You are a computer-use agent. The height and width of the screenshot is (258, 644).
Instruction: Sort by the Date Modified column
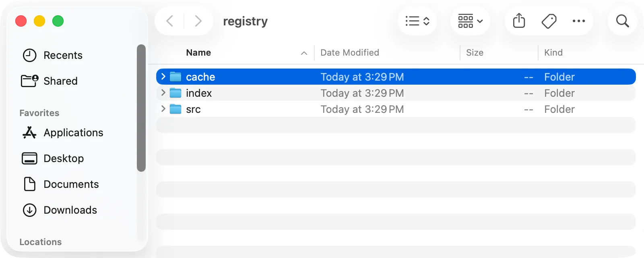(x=350, y=53)
